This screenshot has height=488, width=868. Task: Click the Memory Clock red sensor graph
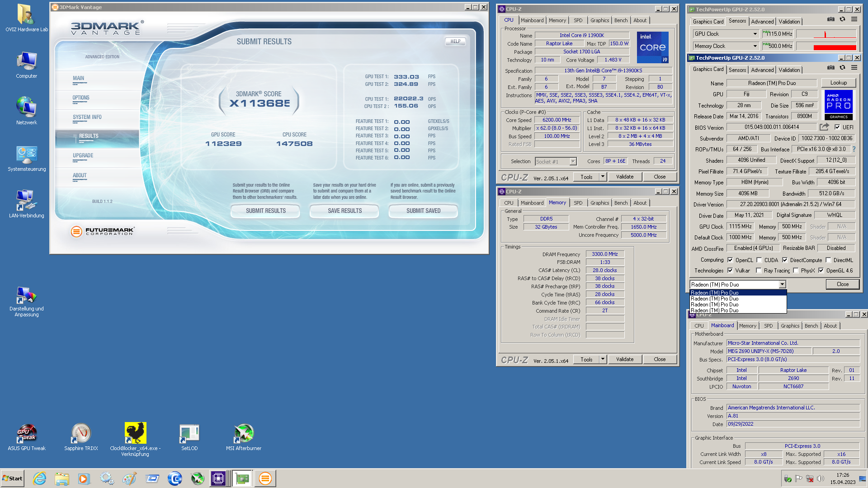point(826,46)
